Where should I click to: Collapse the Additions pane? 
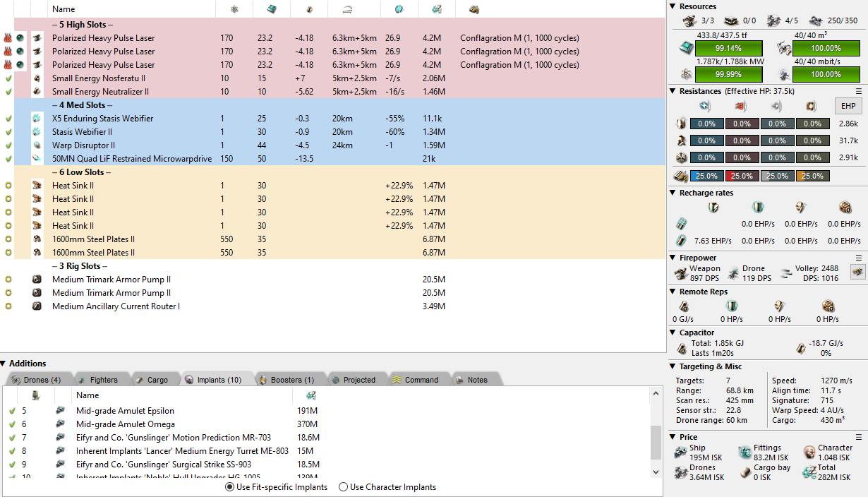(4, 364)
